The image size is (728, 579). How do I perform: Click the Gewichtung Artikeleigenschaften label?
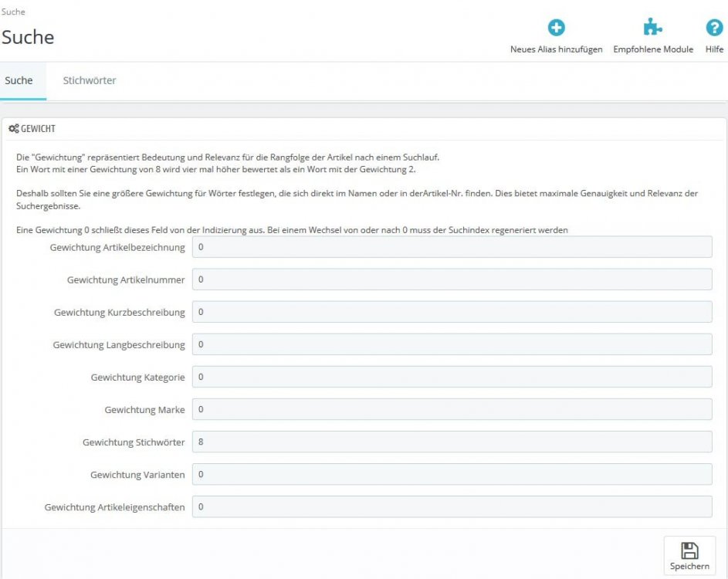pos(115,507)
